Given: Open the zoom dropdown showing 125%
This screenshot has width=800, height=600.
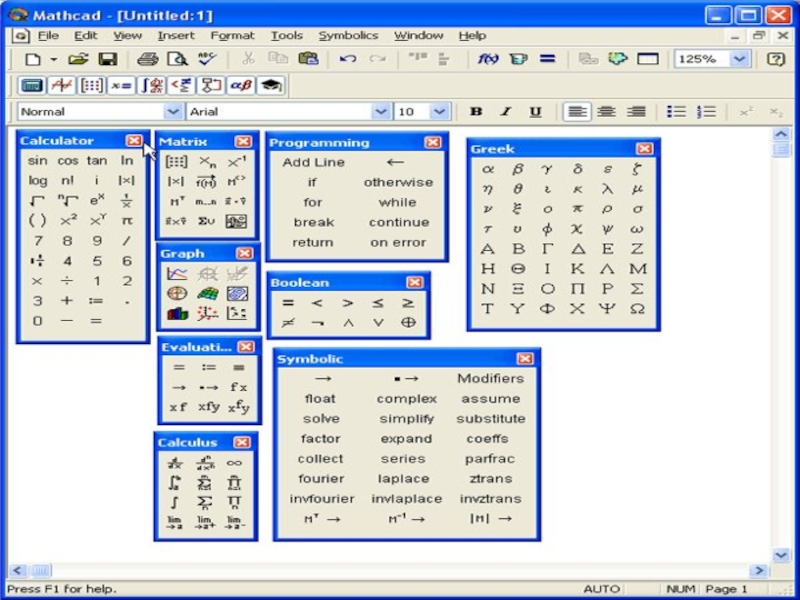Looking at the screenshot, I should (x=739, y=59).
